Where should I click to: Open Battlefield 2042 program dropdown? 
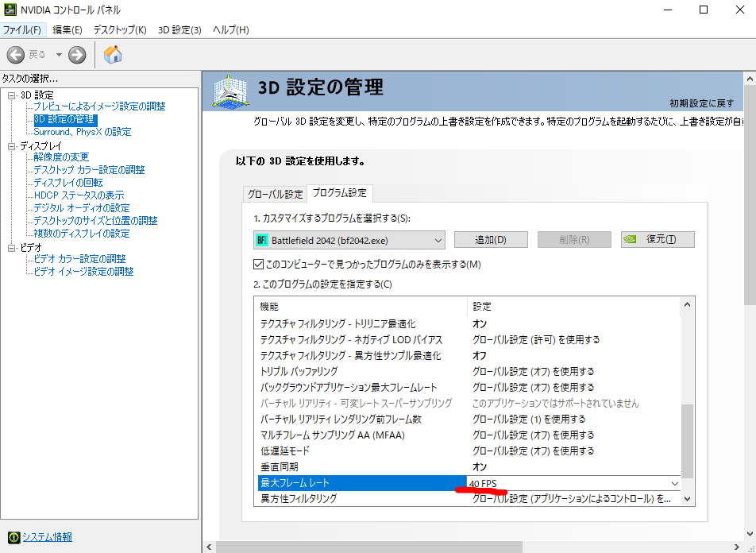(349, 240)
